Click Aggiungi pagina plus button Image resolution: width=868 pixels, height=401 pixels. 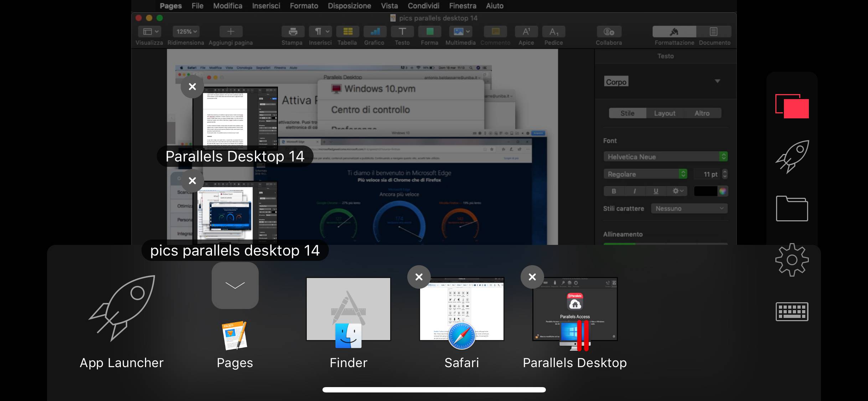point(231,32)
